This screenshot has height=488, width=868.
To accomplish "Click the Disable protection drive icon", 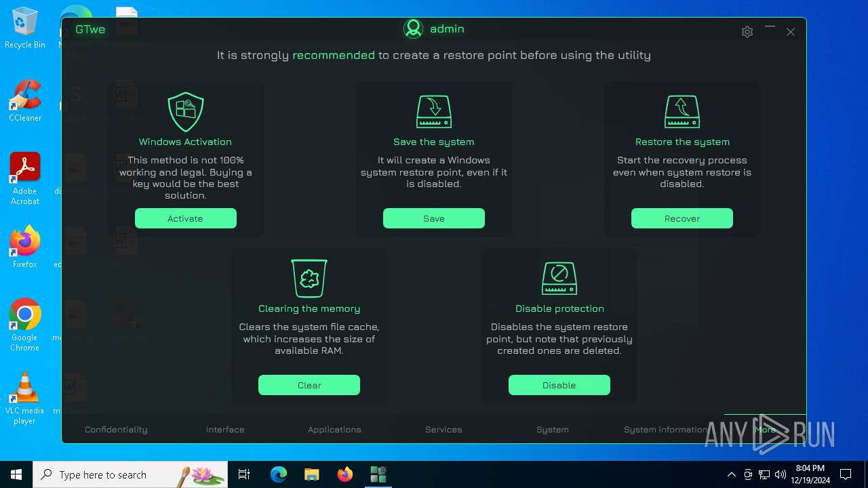I will click(x=559, y=279).
